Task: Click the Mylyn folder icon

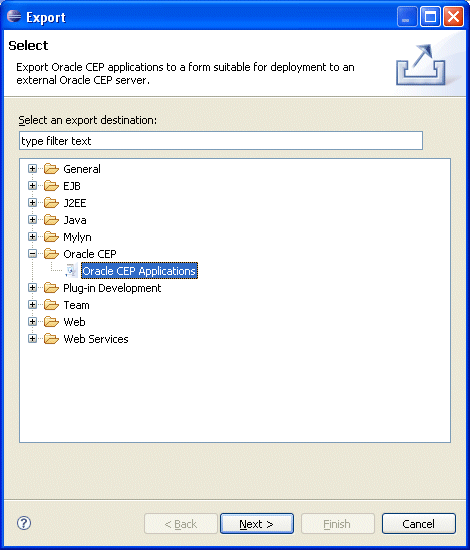Action: tap(51, 237)
